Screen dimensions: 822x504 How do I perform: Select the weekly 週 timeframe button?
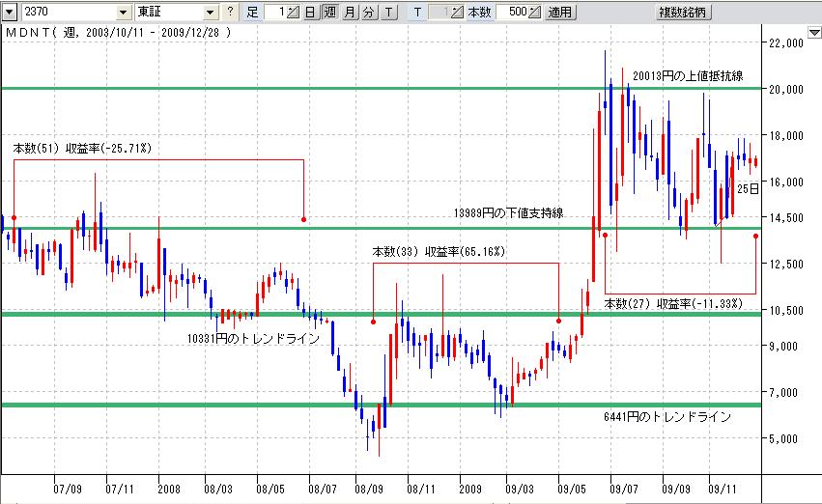coord(329,13)
